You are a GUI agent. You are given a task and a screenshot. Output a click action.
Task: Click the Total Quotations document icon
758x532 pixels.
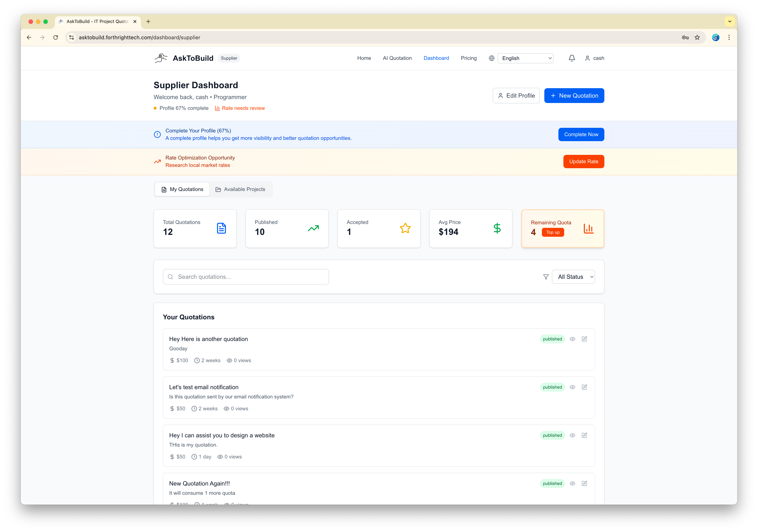point(221,228)
